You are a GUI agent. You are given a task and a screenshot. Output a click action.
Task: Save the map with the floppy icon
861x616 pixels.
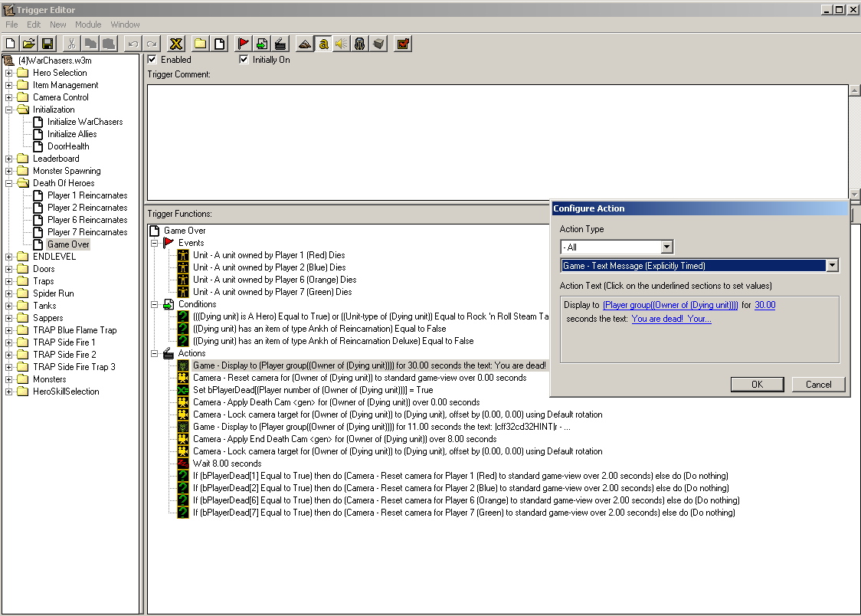point(47,44)
